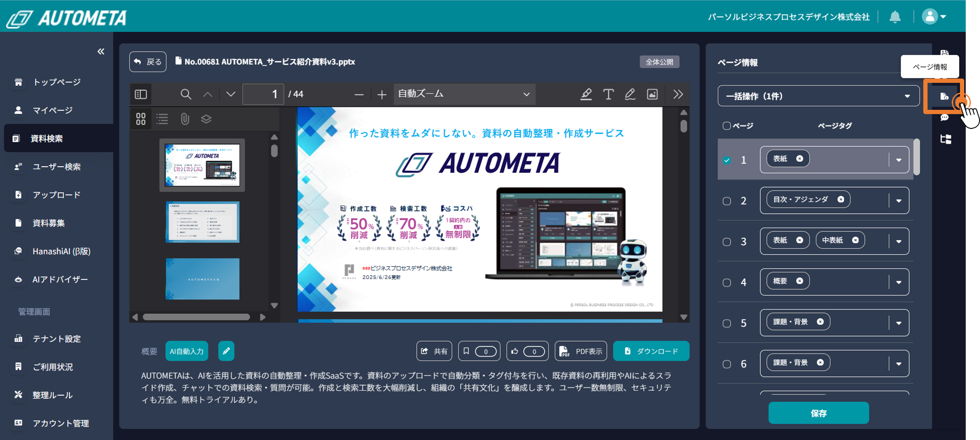
Task: Open the tree structure panel icon
Action: [945, 139]
